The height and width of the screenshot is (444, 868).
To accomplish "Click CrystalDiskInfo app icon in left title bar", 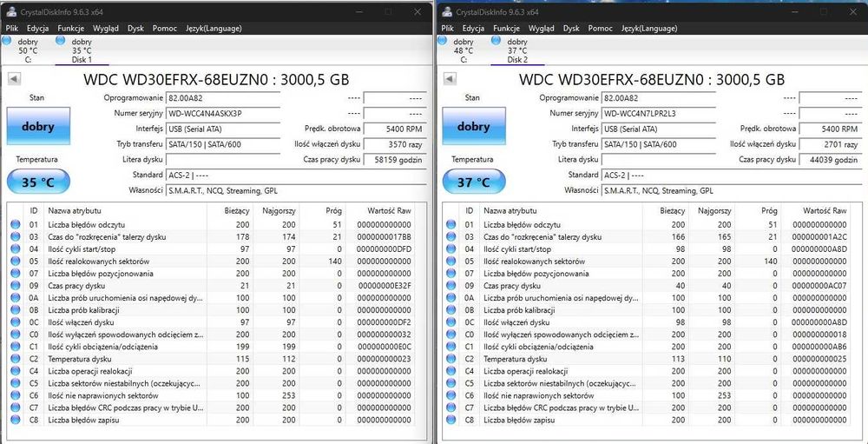I will (10, 11).
